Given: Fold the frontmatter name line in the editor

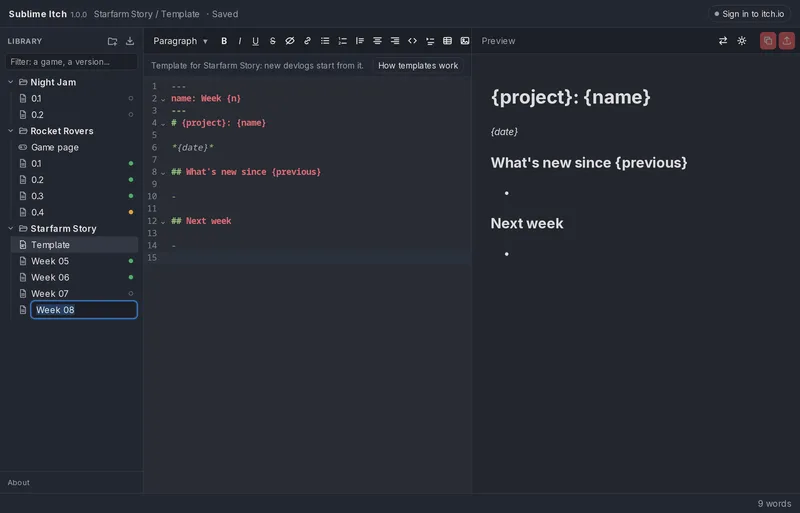Looking at the screenshot, I should click(x=163, y=99).
